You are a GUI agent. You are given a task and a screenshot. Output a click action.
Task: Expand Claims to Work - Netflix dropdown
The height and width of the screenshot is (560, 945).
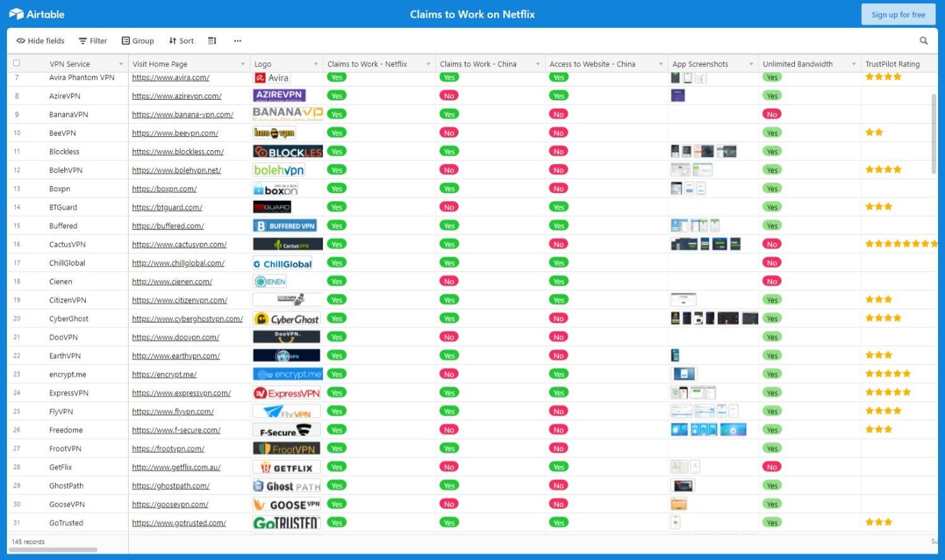pos(428,64)
